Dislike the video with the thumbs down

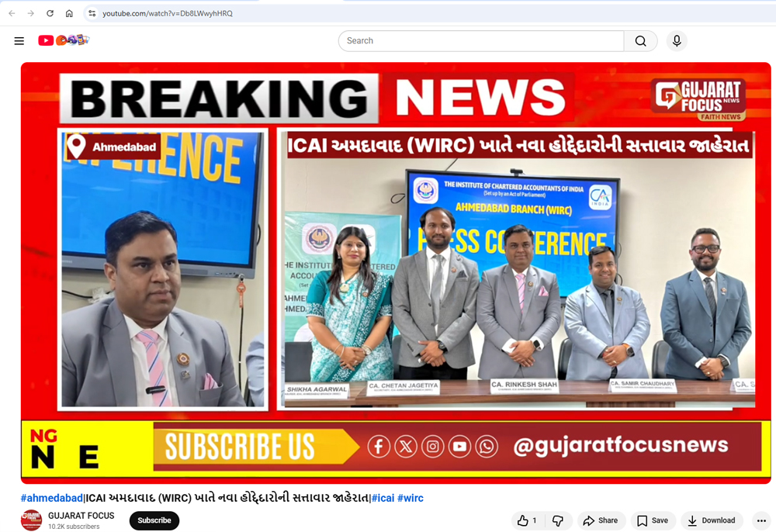pos(557,521)
